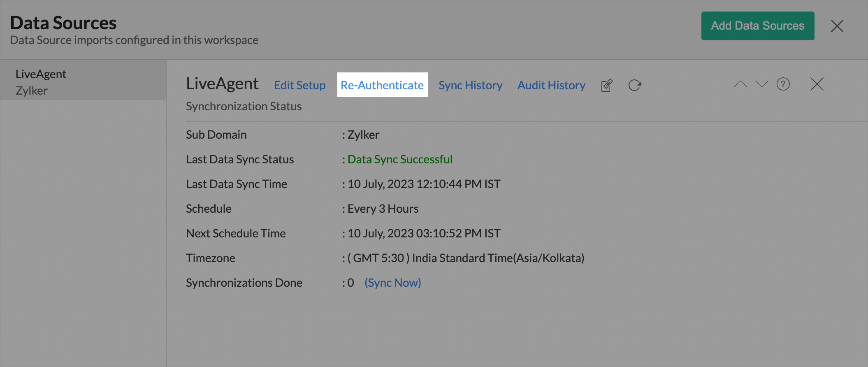
Task: Click the Add Data Sources button
Action: pyautogui.click(x=757, y=26)
